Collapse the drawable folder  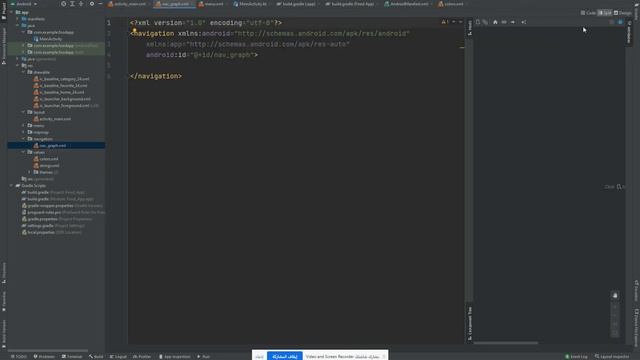(x=24, y=72)
